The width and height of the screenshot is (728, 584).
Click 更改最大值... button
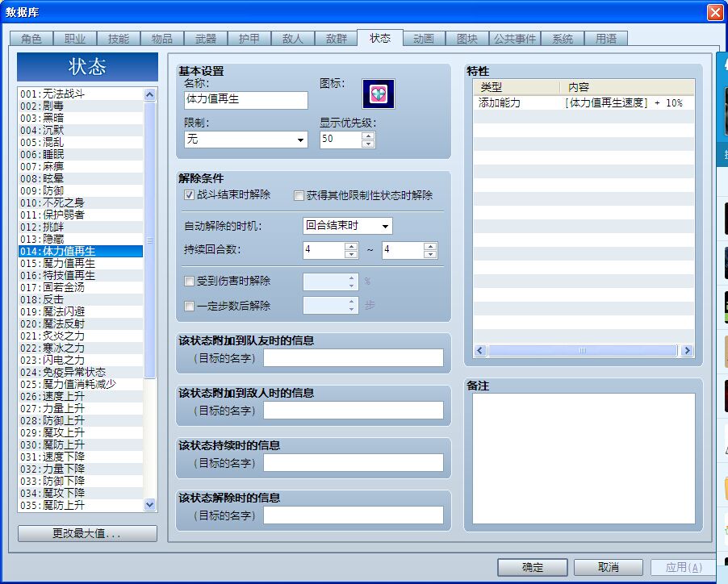click(x=87, y=533)
